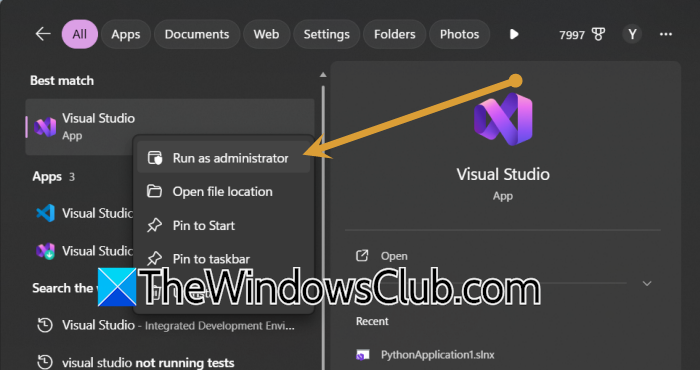
Task: Click the folder icon beside Open file location
Action: pyautogui.click(x=154, y=191)
